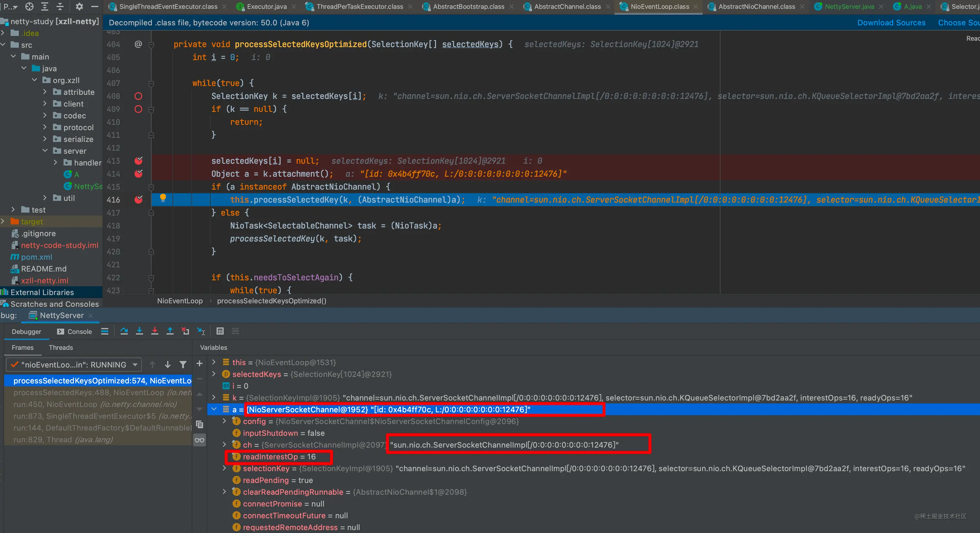
Task: Click the Step Over debugger icon
Action: point(124,331)
